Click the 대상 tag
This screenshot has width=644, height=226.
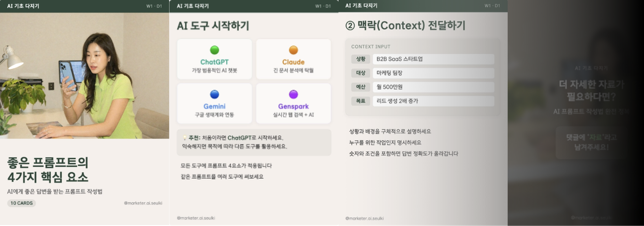click(x=361, y=73)
